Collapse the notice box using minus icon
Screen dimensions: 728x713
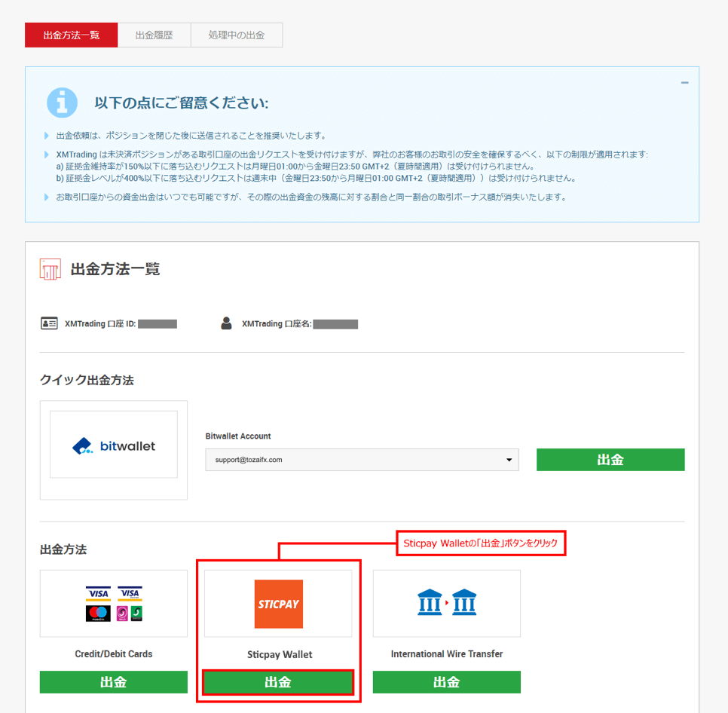(x=684, y=83)
